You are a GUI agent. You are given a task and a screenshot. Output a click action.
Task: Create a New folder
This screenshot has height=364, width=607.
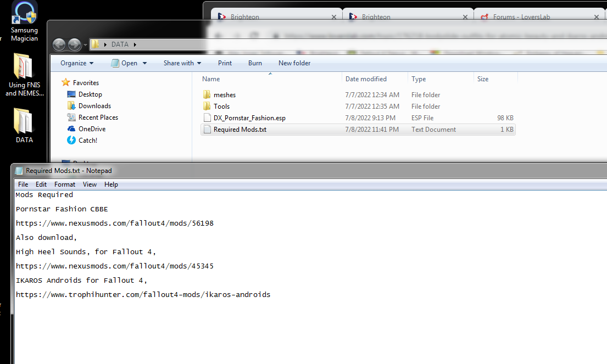(x=294, y=63)
